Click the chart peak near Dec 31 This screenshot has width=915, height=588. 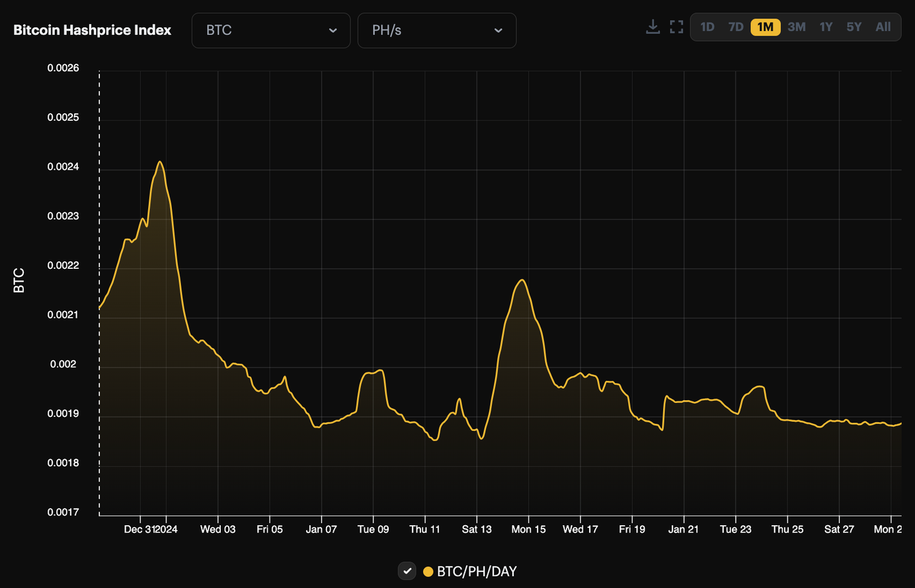(x=160, y=162)
